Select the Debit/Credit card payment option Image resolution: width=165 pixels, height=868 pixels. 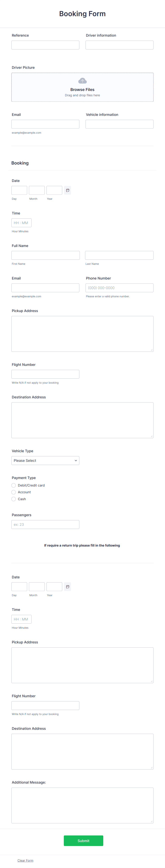(13, 485)
